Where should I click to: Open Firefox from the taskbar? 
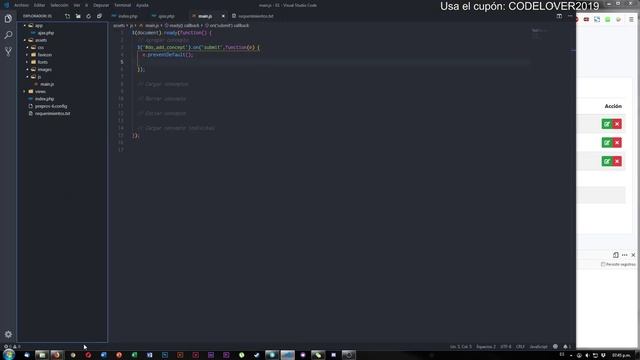coord(57,355)
